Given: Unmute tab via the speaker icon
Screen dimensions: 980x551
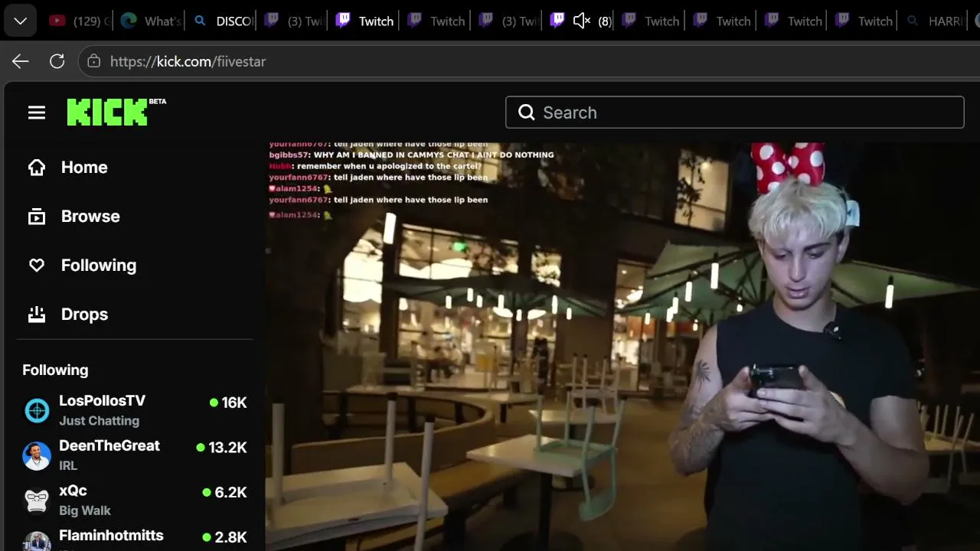Looking at the screenshot, I should (x=582, y=21).
